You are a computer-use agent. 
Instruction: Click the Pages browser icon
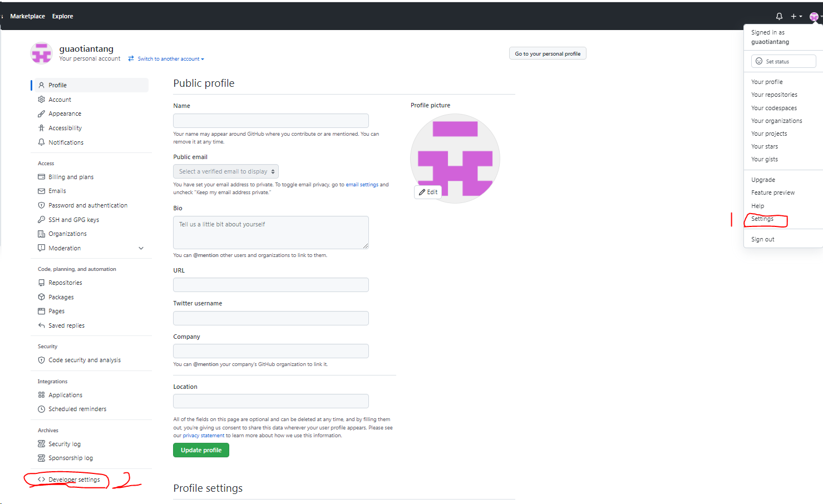click(41, 311)
